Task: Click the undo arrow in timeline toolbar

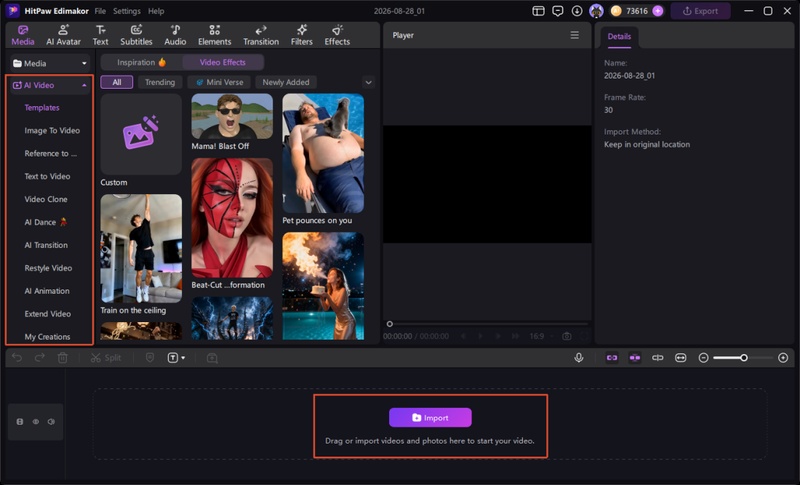Action: (17, 358)
